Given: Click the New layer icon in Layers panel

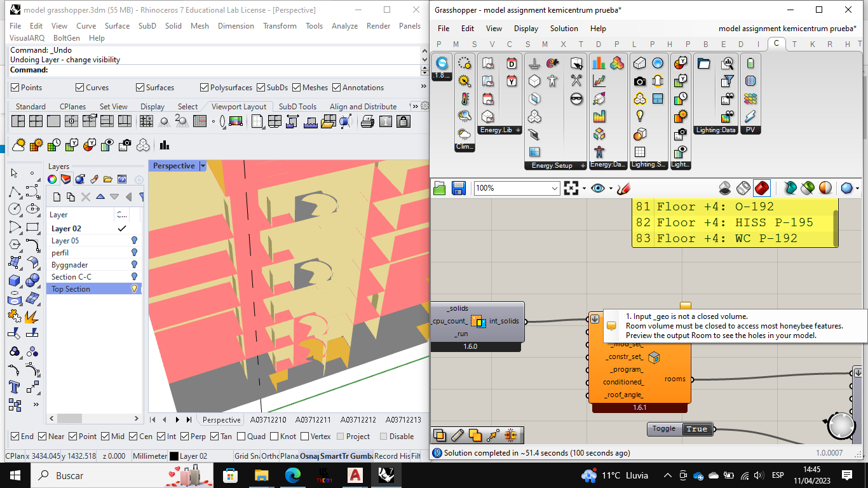Looking at the screenshot, I should tap(57, 197).
